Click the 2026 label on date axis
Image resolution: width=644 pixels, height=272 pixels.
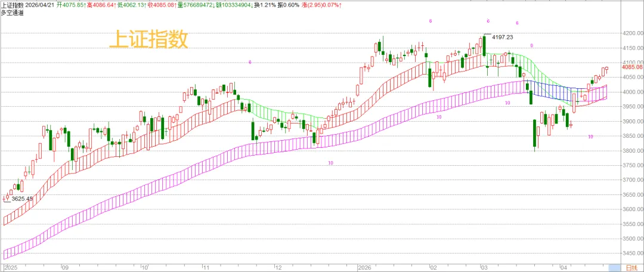pyautogui.click(x=365, y=267)
